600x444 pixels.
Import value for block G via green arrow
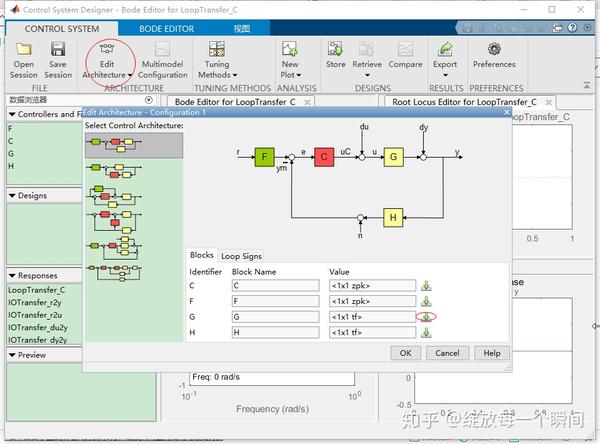point(426,317)
